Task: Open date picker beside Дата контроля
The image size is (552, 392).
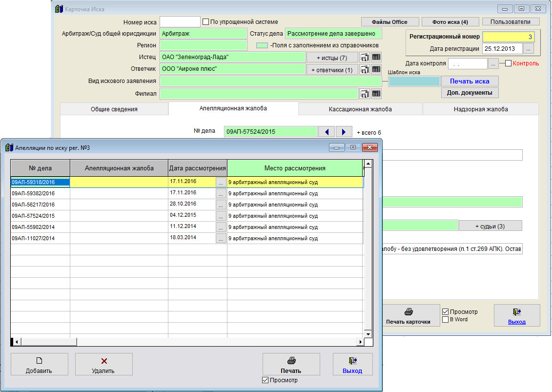Action: [493, 64]
